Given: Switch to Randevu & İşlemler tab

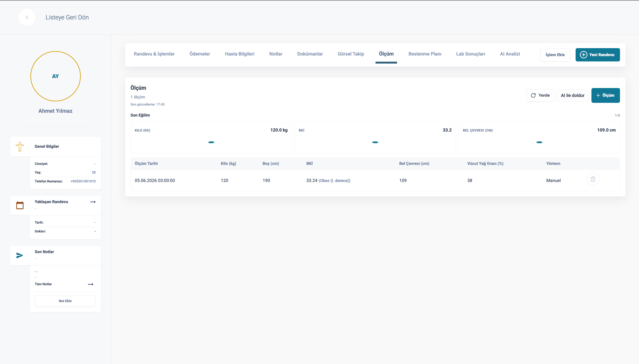Looking at the screenshot, I should (154, 54).
